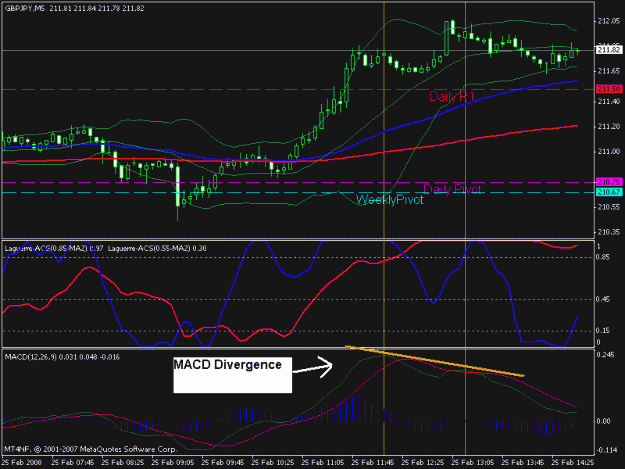Viewport: 625px width, 469px height.
Task: Select the 211.00 price scale label
Action: [609, 151]
